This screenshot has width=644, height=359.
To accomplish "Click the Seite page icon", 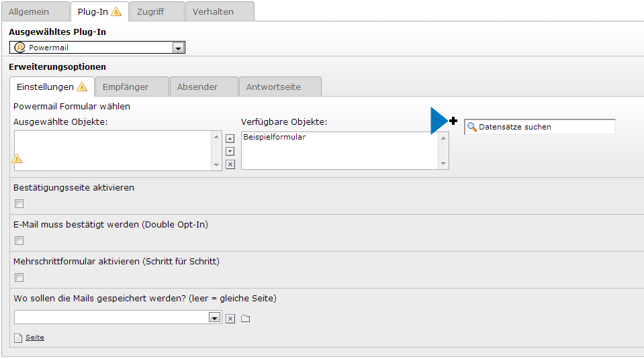I will tap(18, 338).
